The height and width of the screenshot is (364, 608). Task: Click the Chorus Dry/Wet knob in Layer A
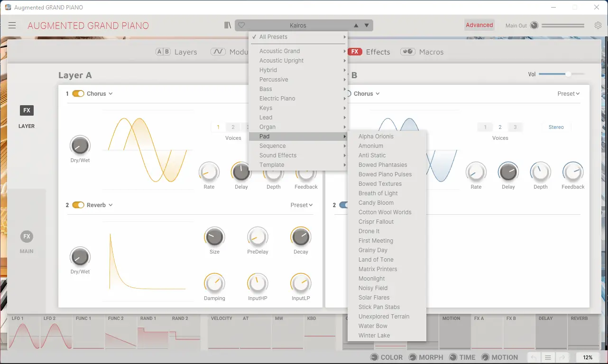click(80, 145)
